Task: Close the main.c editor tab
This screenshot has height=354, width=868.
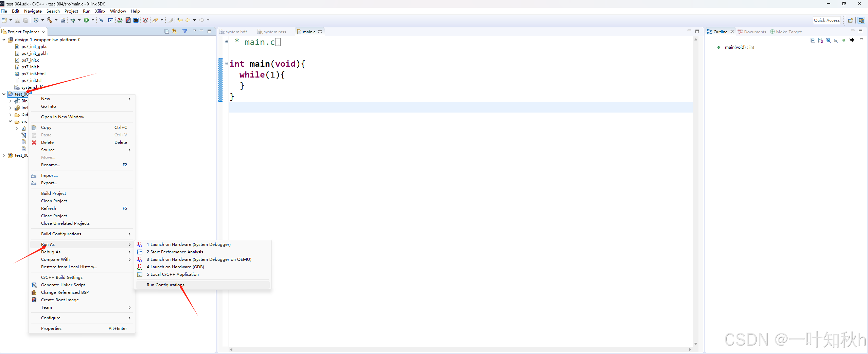Action: click(320, 32)
